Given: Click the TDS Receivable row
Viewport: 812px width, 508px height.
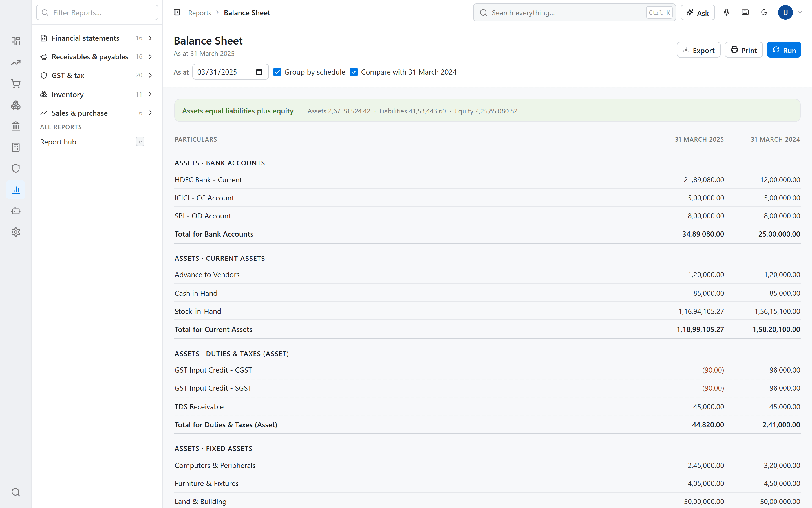Looking at the screenshot, I should pos(487,407).
